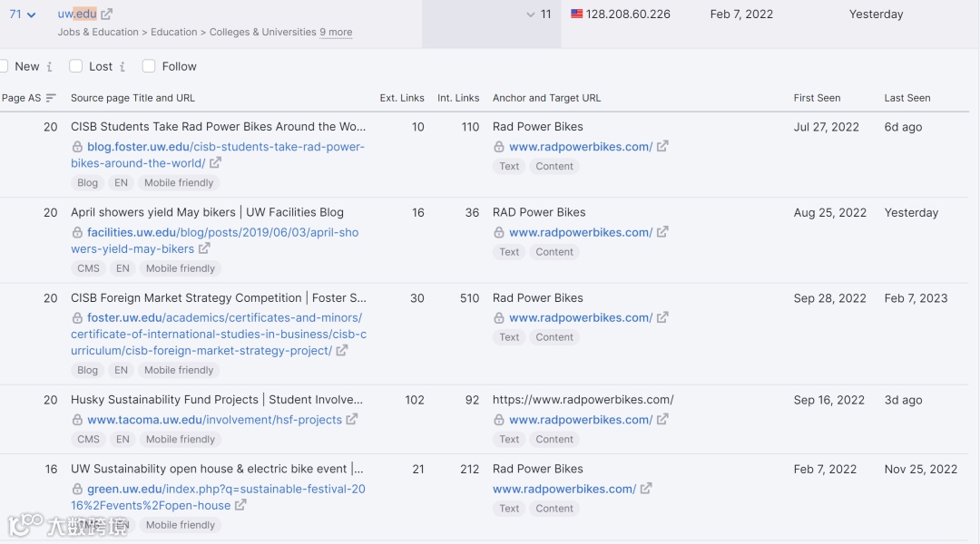The image size is (980, 544).
Task: Sort by First Seen column header
Action: point(817,98)
